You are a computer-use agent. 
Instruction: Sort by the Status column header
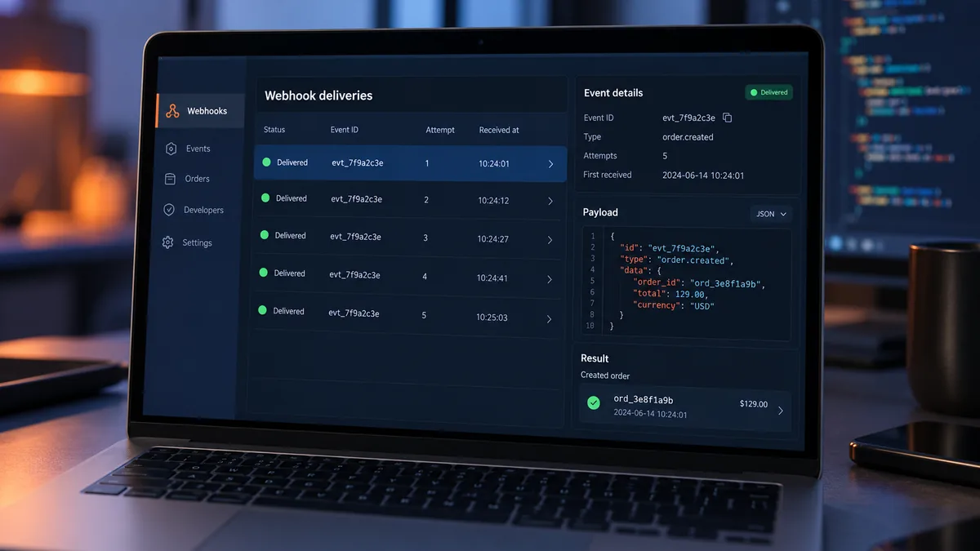(274, 130)
